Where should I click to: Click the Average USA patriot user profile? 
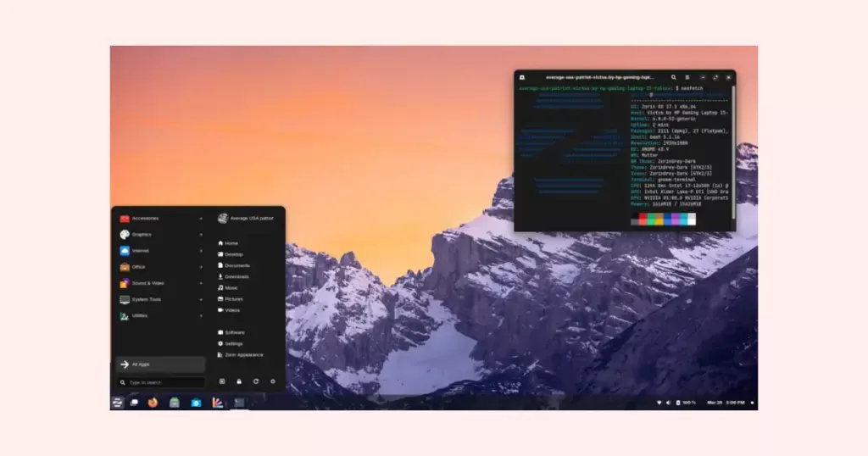point(247,219)
